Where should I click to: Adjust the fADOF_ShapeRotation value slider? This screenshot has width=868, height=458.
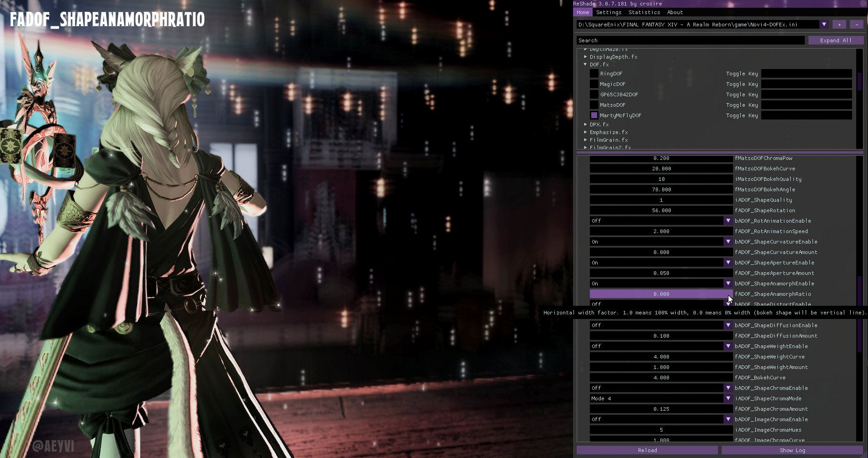661,210
